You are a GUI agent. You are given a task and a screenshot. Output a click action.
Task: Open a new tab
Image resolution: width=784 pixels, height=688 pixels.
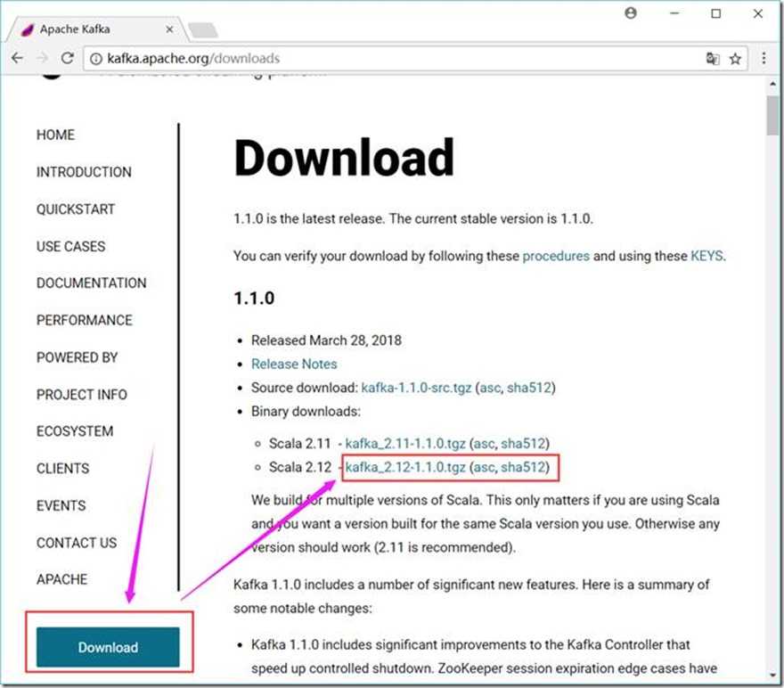point(203,30)
